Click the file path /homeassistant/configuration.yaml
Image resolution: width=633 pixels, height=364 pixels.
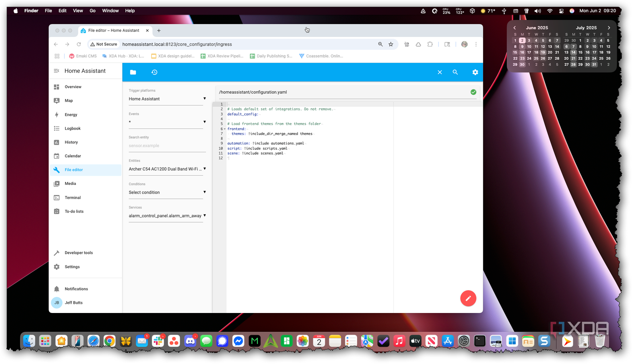(253, 92)
